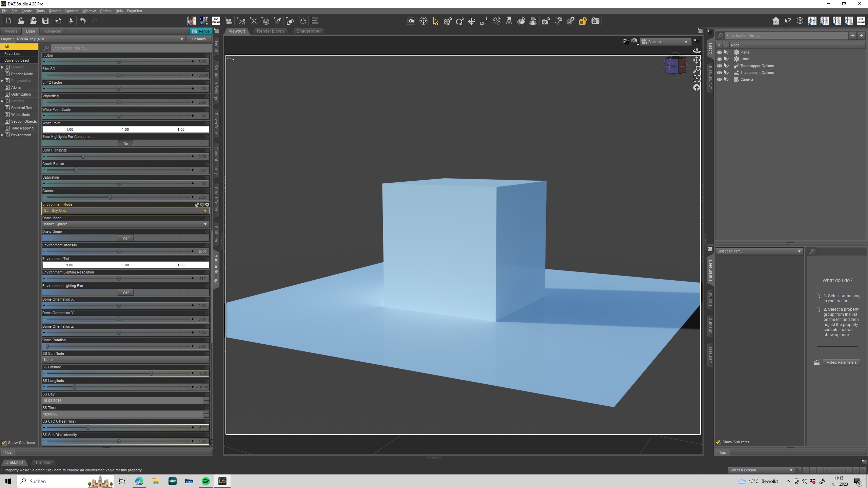Select the Translate tool icon
The image size is (868, 488).
coord(472,21)
